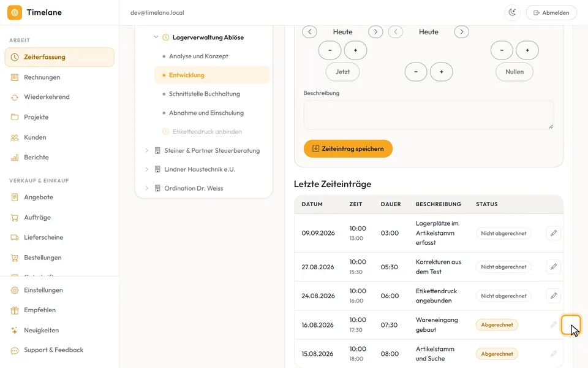Click the gift icon beside Empfehlen
Image resolution: width=588 pixels, height=368 pixels.
click(x=15, y=310)
